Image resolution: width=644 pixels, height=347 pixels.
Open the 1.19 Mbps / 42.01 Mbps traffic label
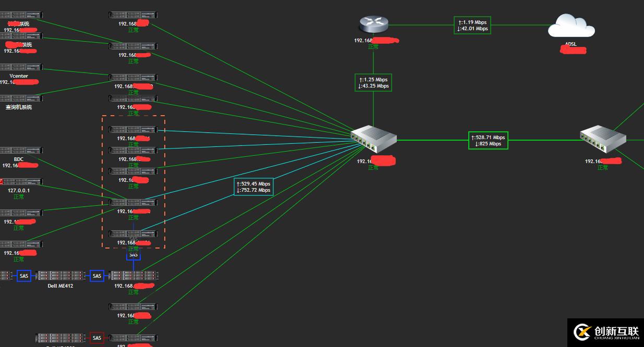click(x=472, y=26)
